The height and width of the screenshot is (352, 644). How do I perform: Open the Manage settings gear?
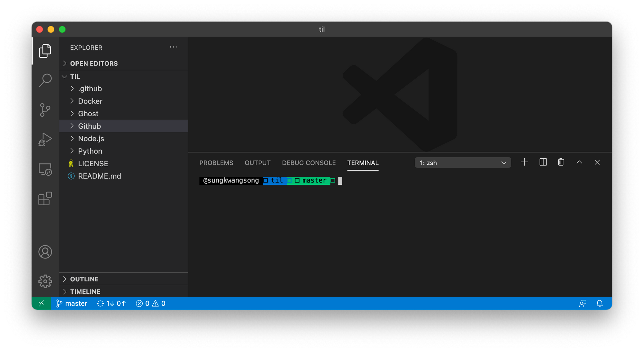pyautogui.click(x=45, y=281)
